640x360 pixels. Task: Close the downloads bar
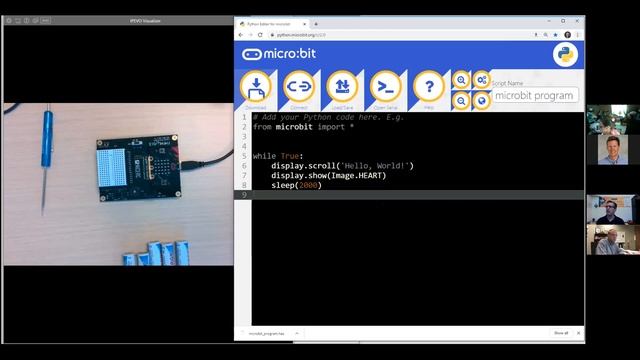pos(578,333)
